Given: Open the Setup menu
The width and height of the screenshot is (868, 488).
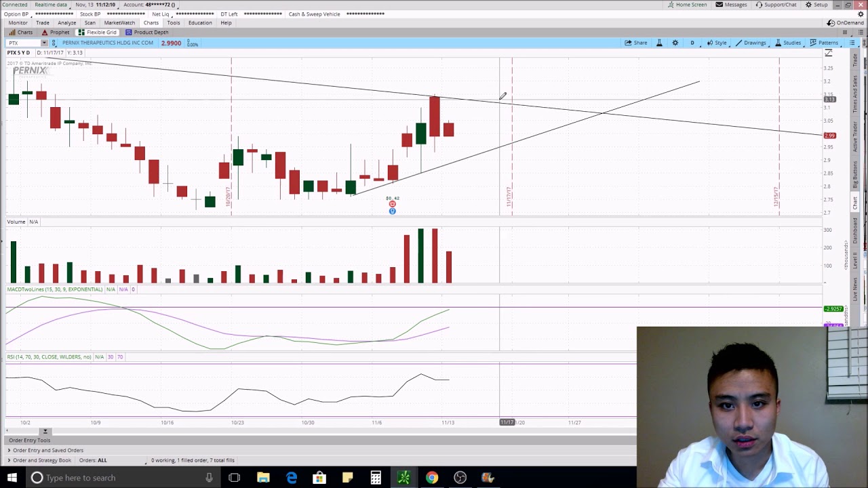Looking at the screenshot, I should tap(816, 5).
